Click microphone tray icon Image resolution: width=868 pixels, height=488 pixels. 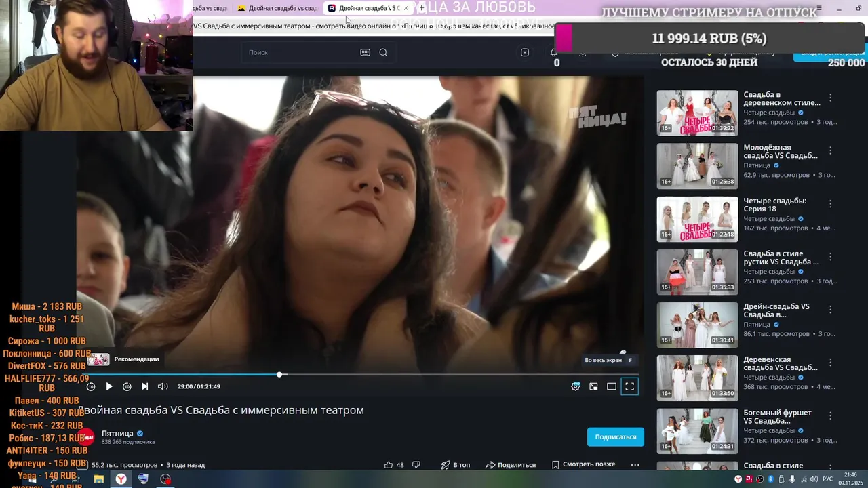(792, 479)
